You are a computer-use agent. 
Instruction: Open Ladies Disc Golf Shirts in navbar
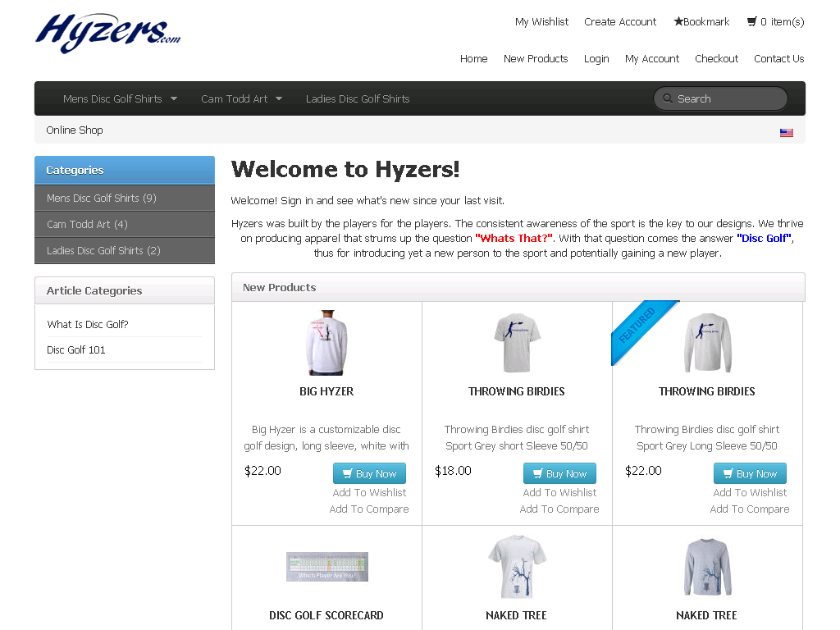point(358,98)
